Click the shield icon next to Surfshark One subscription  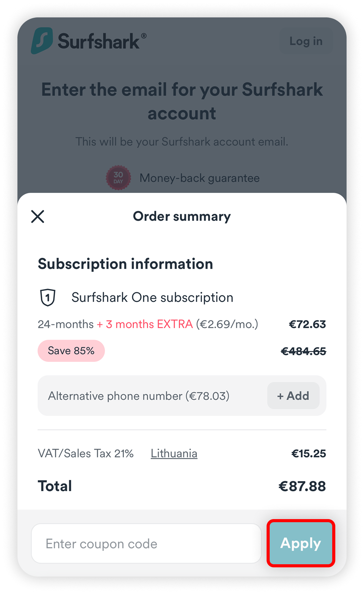47,297
